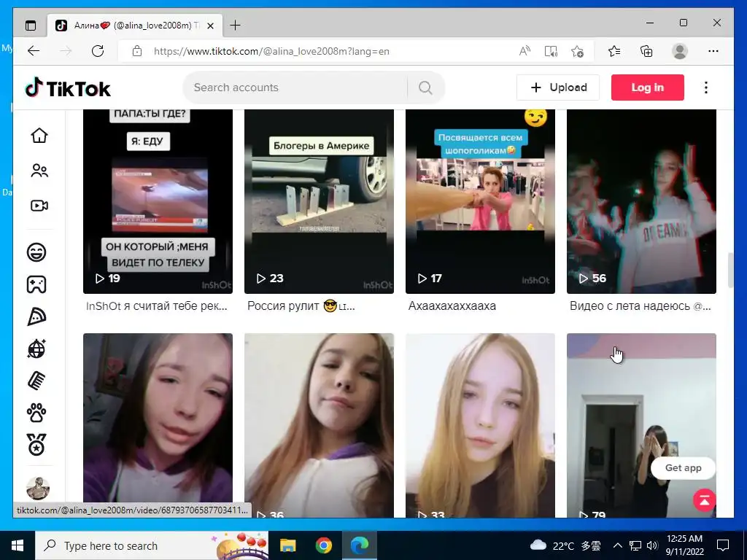
Task: Open the Edge profile avatar icon
Action: coord(680,51)
